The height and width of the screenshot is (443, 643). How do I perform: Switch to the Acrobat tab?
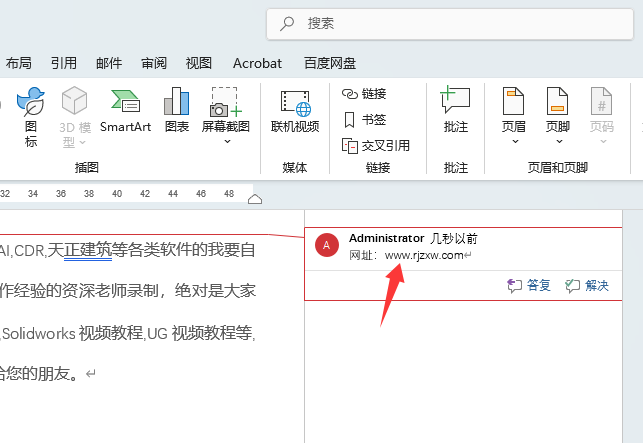[x=257, y=63]
